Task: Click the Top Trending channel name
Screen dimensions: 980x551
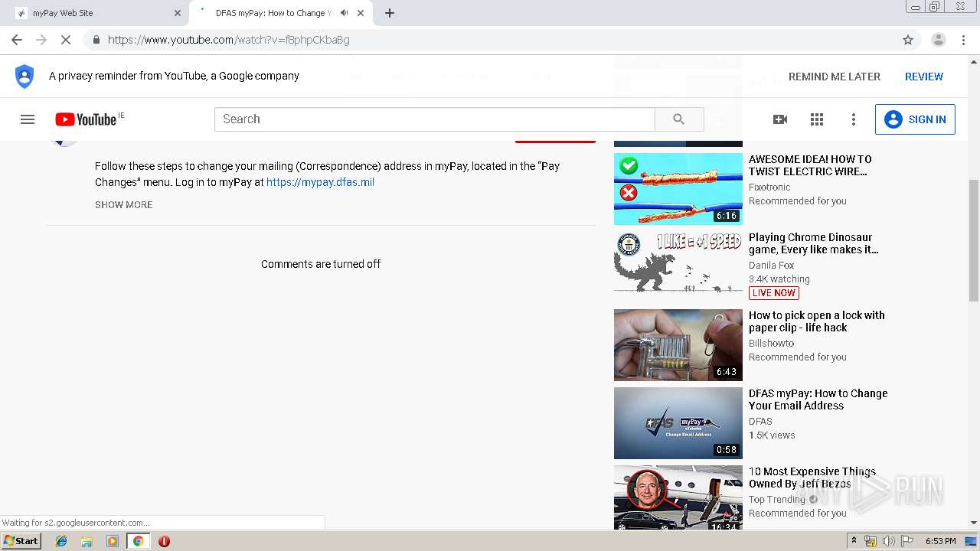Action: 777,499
